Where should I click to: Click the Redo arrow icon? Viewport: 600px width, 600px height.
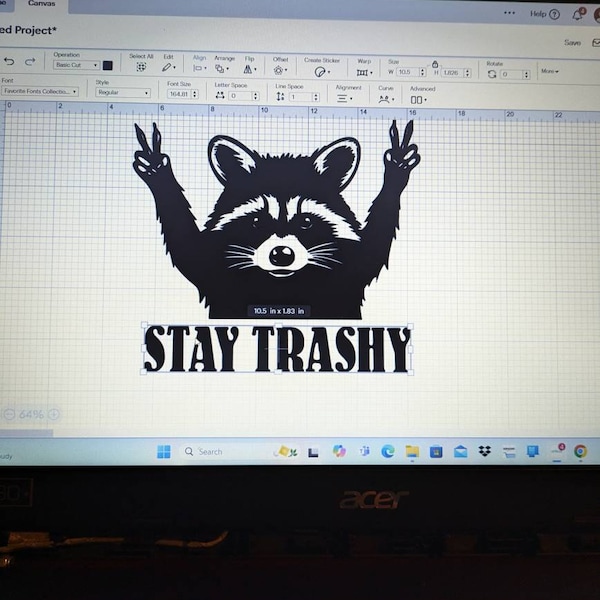tap(30, 62)
